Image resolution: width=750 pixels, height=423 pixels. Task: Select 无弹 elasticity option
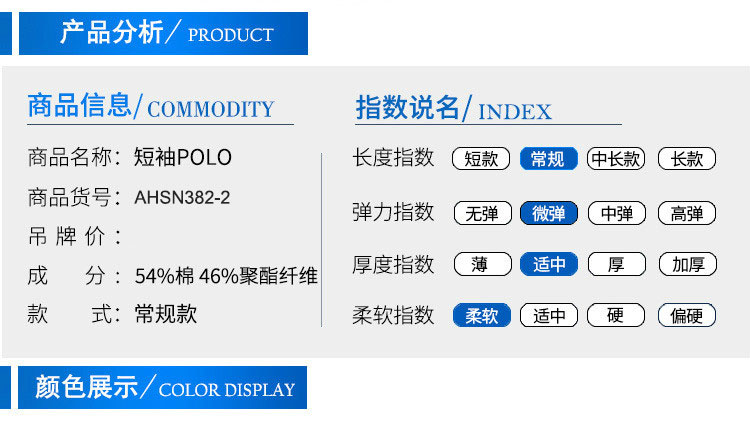pos(482,213)
